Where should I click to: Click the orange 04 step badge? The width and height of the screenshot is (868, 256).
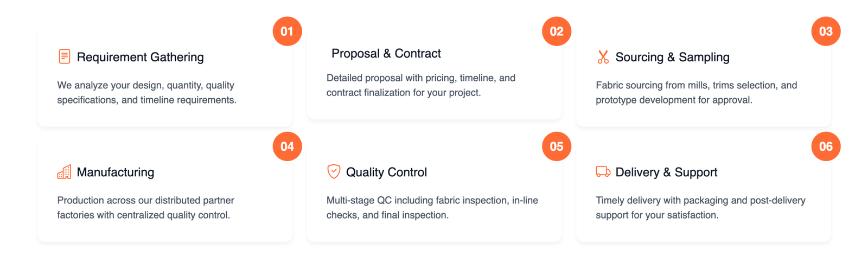[287, 146]
